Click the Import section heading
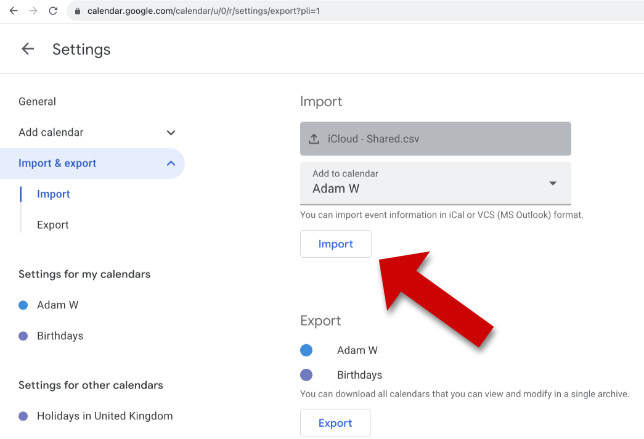Viewport: 644px width, 439px height. (321, 101)
